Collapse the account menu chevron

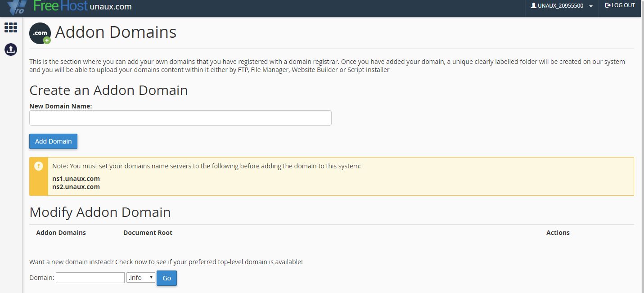point(590,6)
